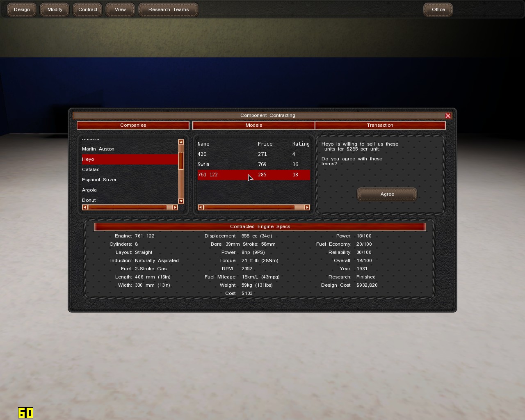Choose Espanol Suzer company
Image resolution: width=525 pixels, height=420 pixels.
[x=99, y=180]
